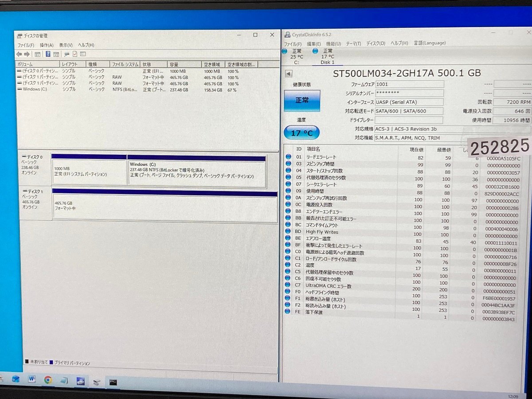Open ファイル(F) menu in CrystalDiskInfo
Image resolution: width=532 pixels, height=399 pixels.
click(293, 44)
